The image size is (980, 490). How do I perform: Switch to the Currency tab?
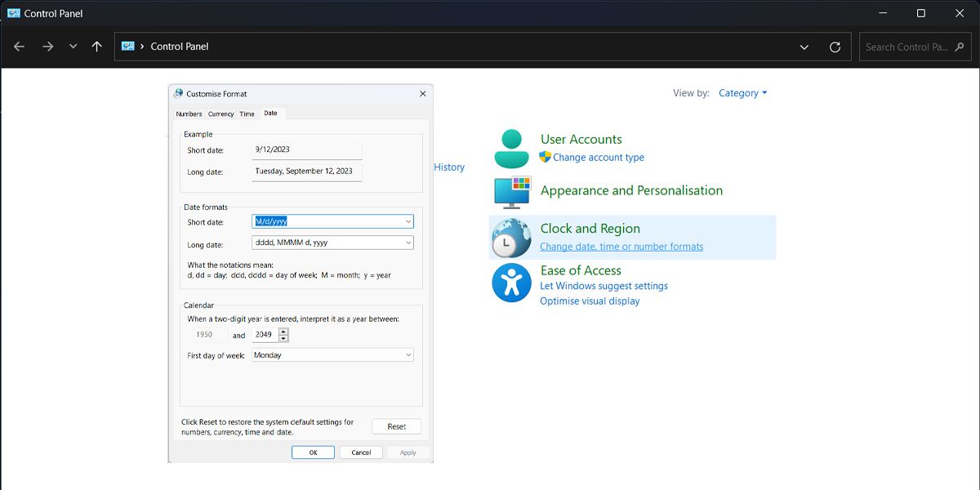tap(220, 114)
